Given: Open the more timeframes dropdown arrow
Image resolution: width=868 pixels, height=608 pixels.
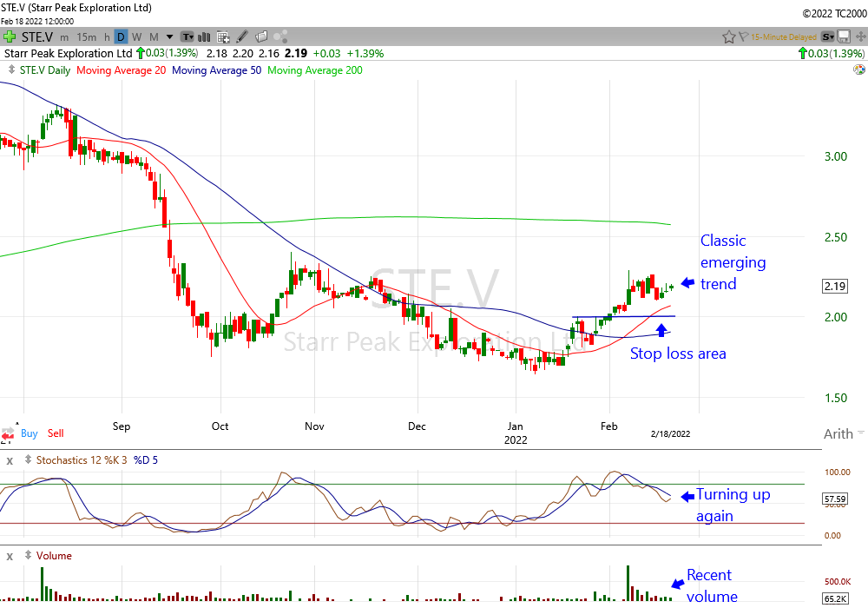Looking at the screenshot, I should [x=169, y=37].
